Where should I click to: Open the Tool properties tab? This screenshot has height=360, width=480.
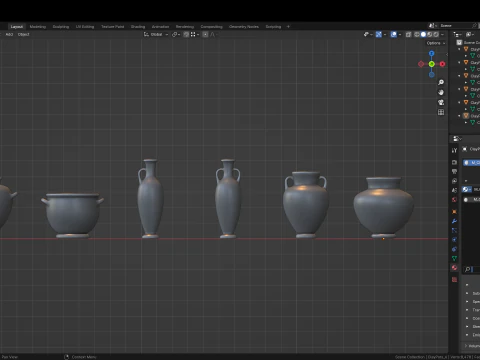454,150
